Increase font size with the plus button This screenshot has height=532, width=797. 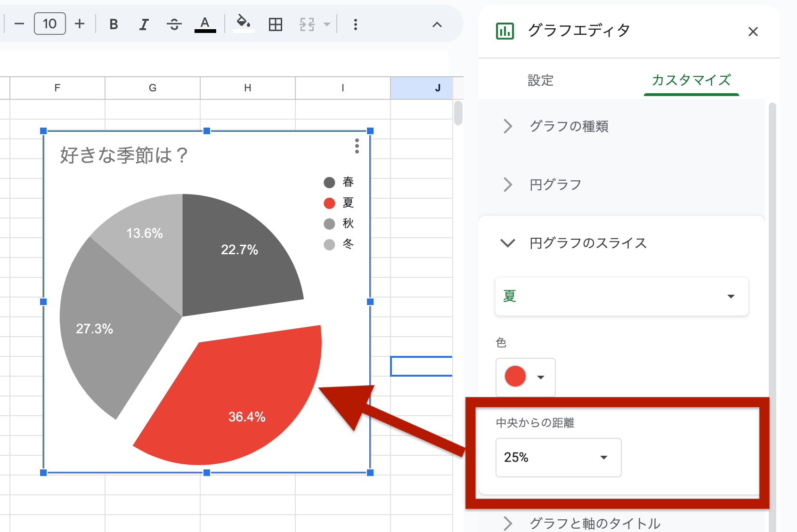coord(80,24)
